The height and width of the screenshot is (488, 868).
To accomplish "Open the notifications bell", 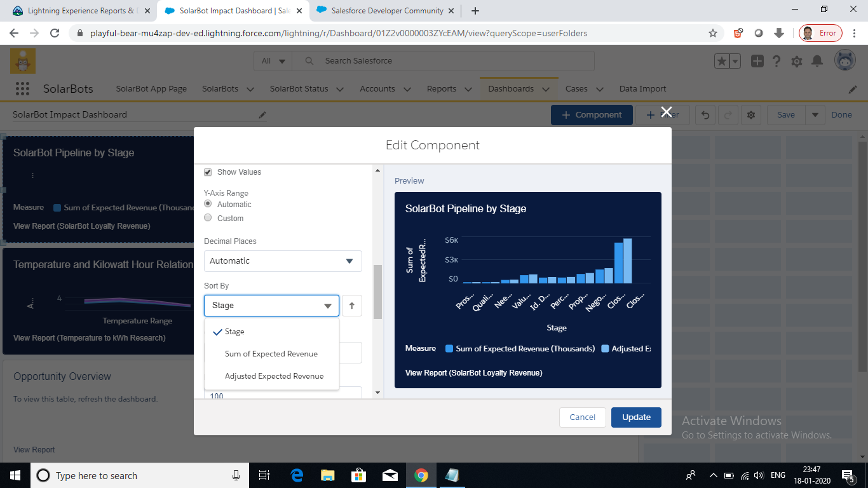I will pos(817,61).
